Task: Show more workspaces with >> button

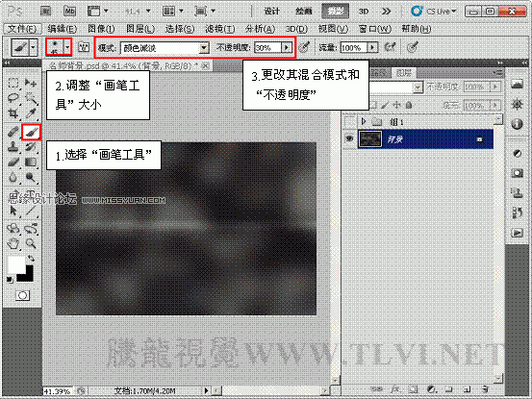Action: (x=386, y=12)
